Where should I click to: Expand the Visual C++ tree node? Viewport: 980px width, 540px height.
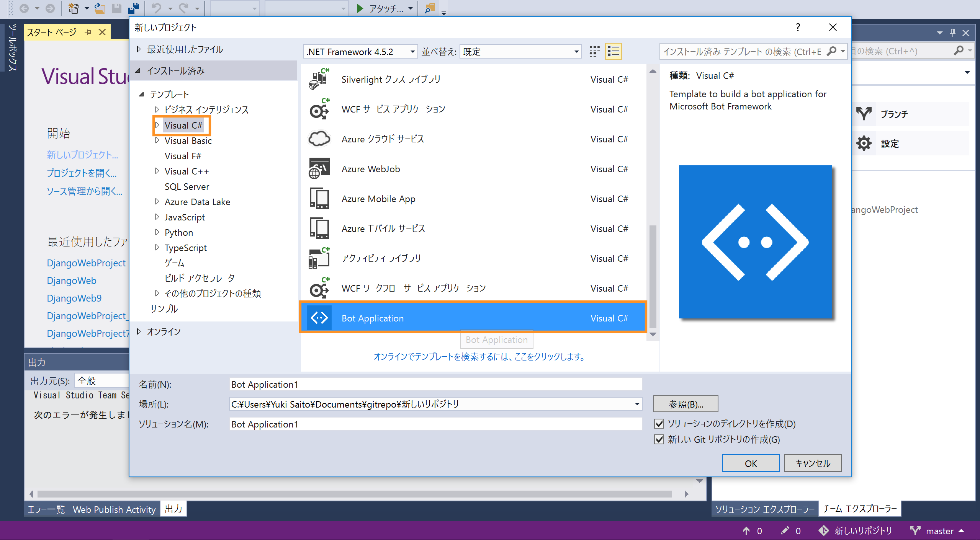pos(157,171)
